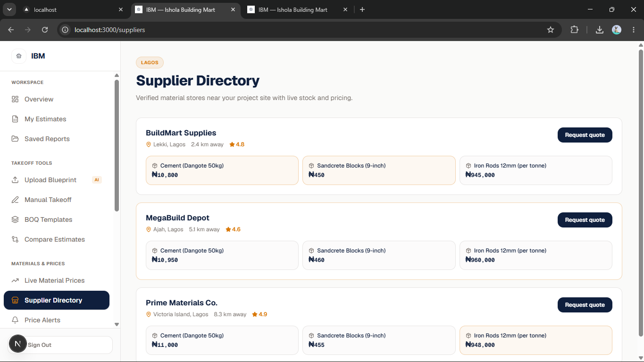Screen dimensions: 644x362
Task: Select BuildMart's Sandcrete Blocks ₦450 card
Action: [379, 170]
